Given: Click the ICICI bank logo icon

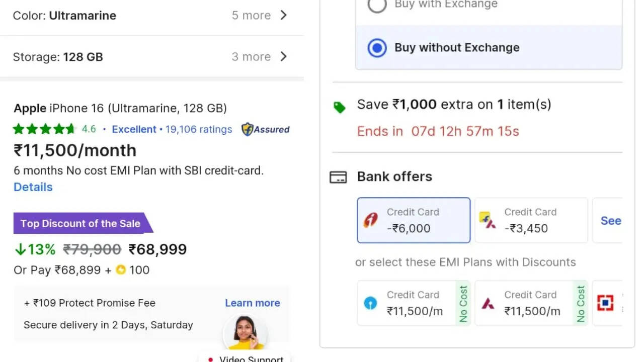Looking at the screenshot, I should [x=371, y=220].
